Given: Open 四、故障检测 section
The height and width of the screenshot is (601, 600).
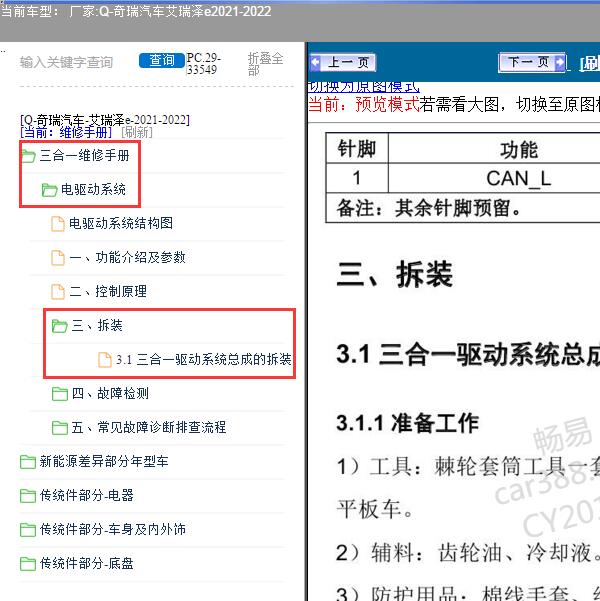Looking at the screenshot, I should 110,393.
